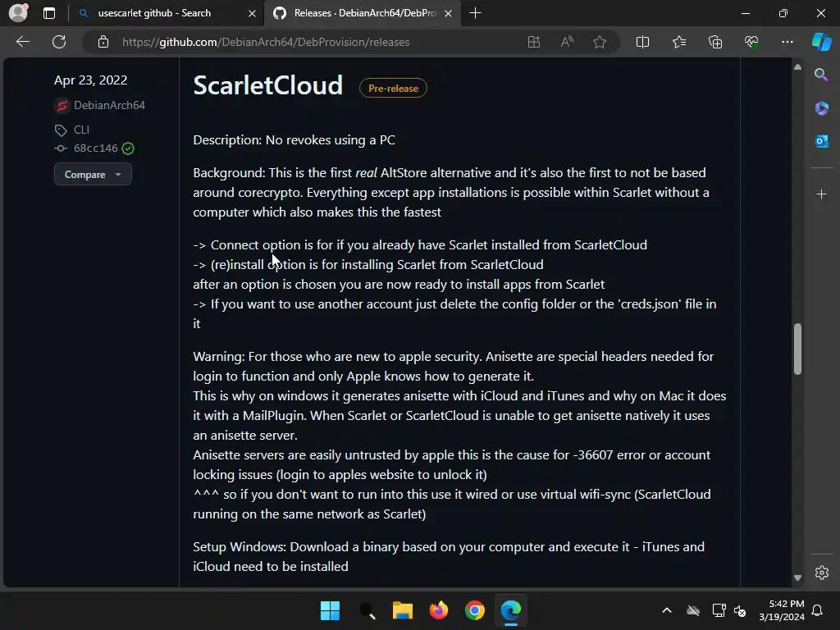Open commit 68cc146 link

(95, 148)
